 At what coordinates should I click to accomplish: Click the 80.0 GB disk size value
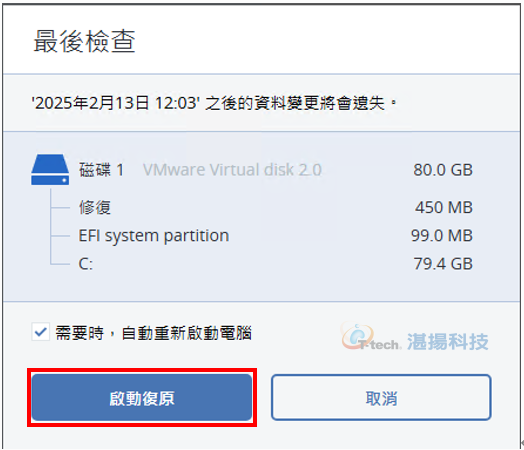click(443, 170)
